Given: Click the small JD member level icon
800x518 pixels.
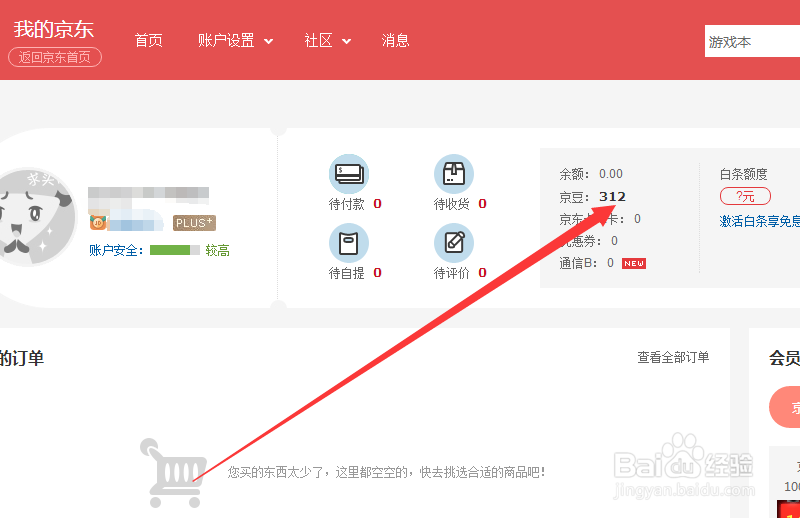Looking at the screenshot, I should pos(98,222).
